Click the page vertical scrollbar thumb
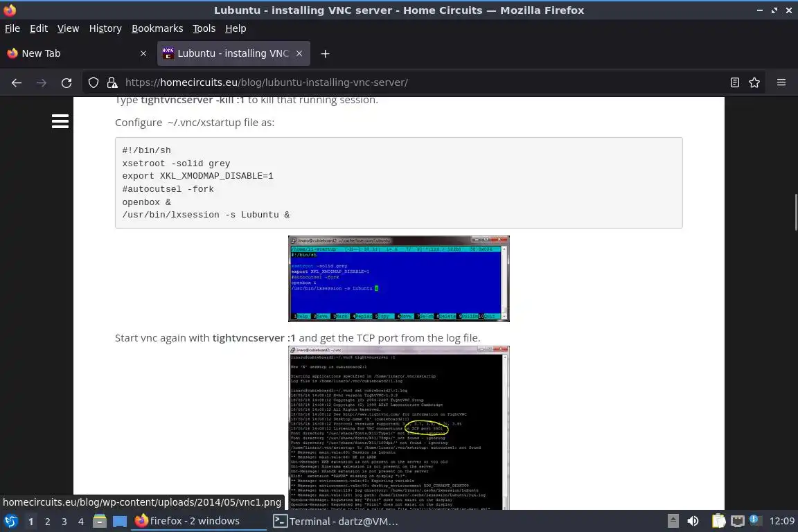Viewport: 798px width, 532px height. pyautogui.click(x=795, y=212)
